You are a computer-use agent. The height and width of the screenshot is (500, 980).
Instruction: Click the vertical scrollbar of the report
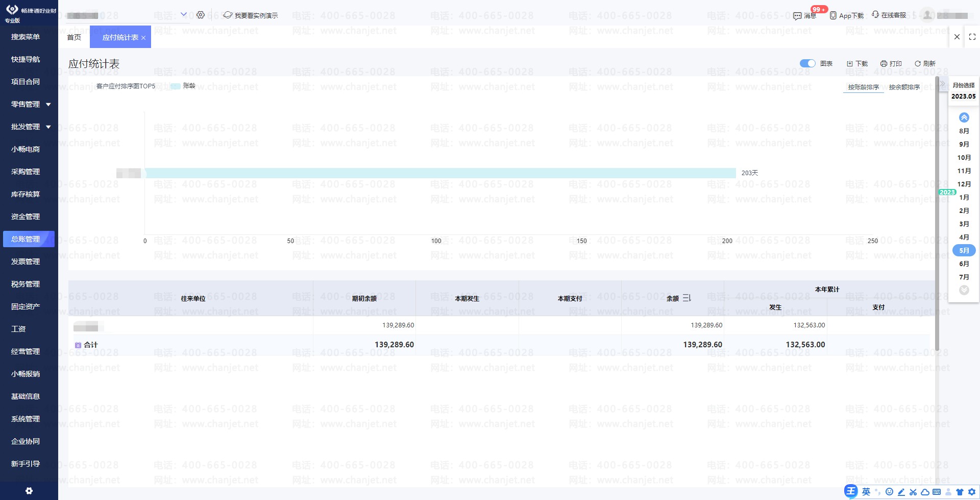(x=937, y=215)
